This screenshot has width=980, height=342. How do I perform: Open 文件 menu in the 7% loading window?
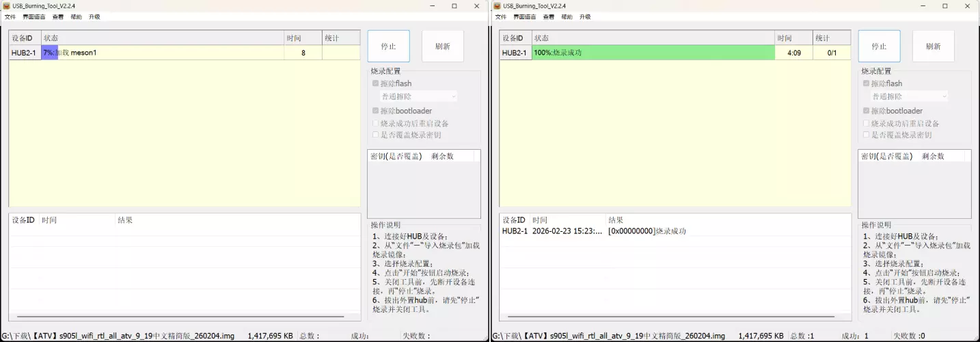point(10,16)
